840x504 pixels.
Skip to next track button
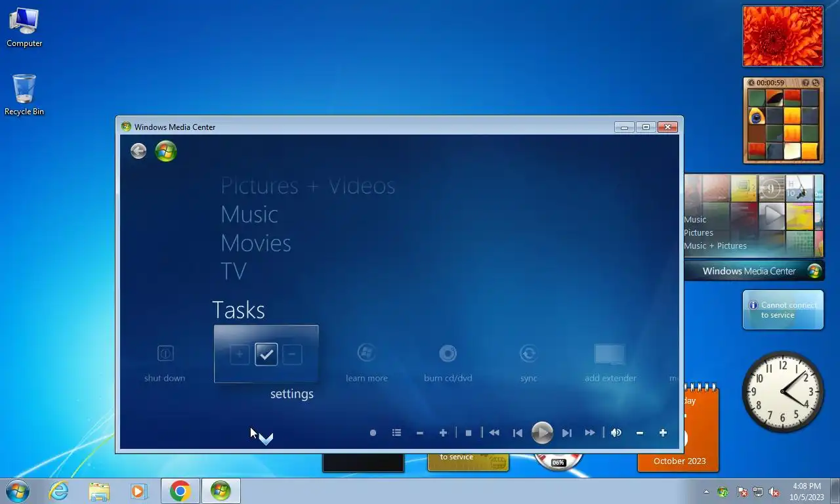[x=567, y=433]
